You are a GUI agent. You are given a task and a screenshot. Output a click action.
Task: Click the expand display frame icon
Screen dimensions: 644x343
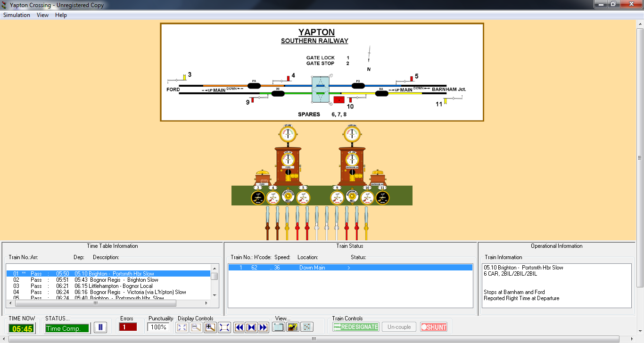[x=224, y=327]
